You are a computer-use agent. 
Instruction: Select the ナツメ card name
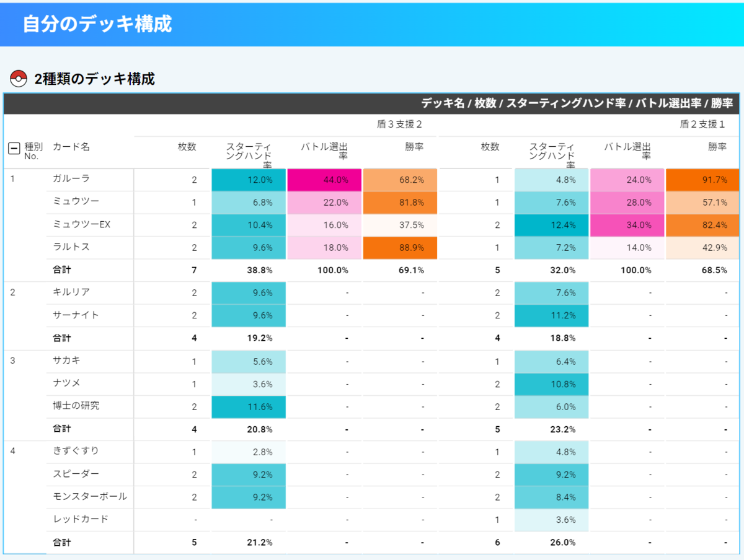click(66, 383)
